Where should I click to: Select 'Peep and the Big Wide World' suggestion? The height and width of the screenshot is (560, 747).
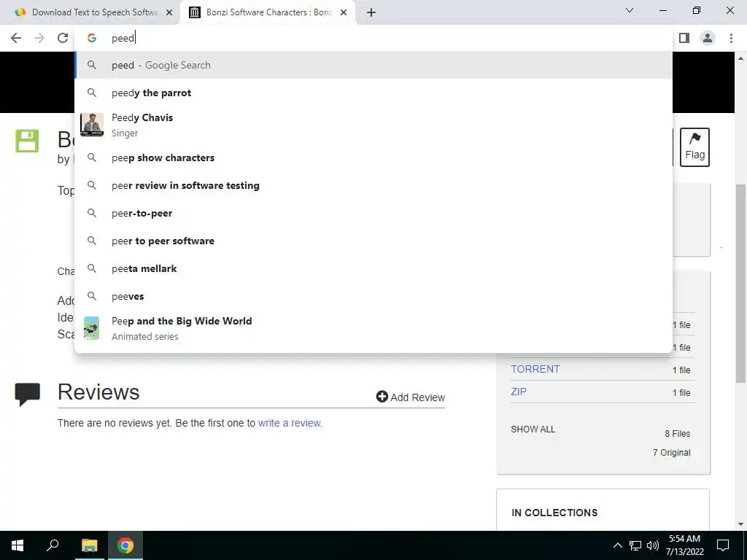click(x=373, y=328)
